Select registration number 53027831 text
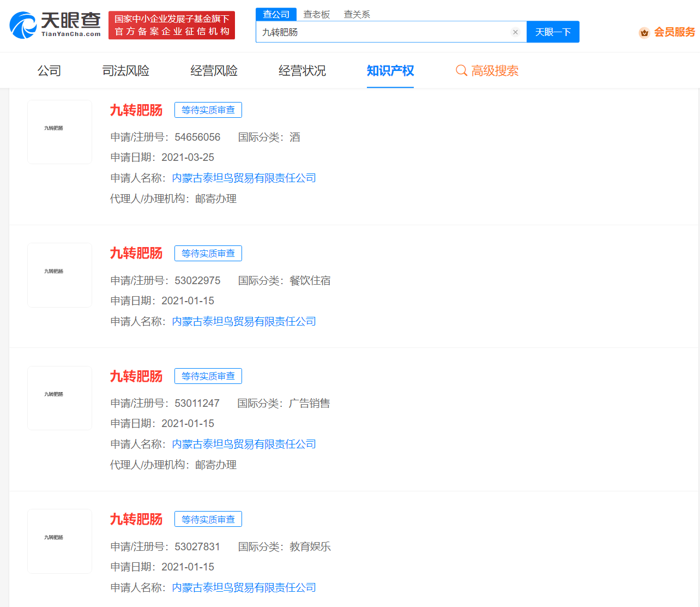 pos(197,547)
